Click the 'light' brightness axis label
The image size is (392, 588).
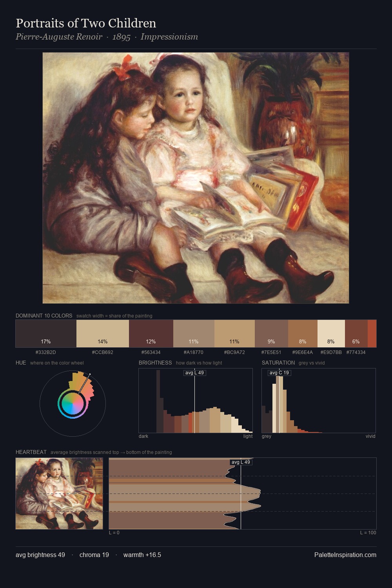click(x=248, y=436)
